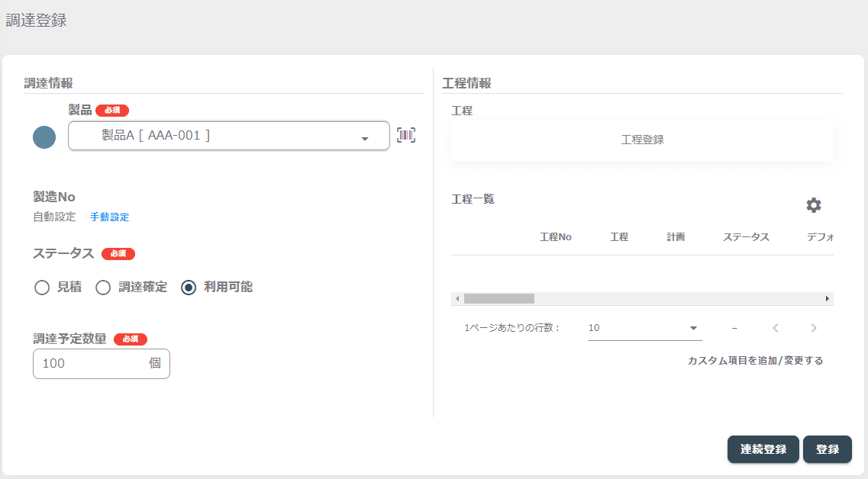Viewport: 868px width, 479px height.
Task: Open rows-per-page dropdown showing 10
Action: 644,328
